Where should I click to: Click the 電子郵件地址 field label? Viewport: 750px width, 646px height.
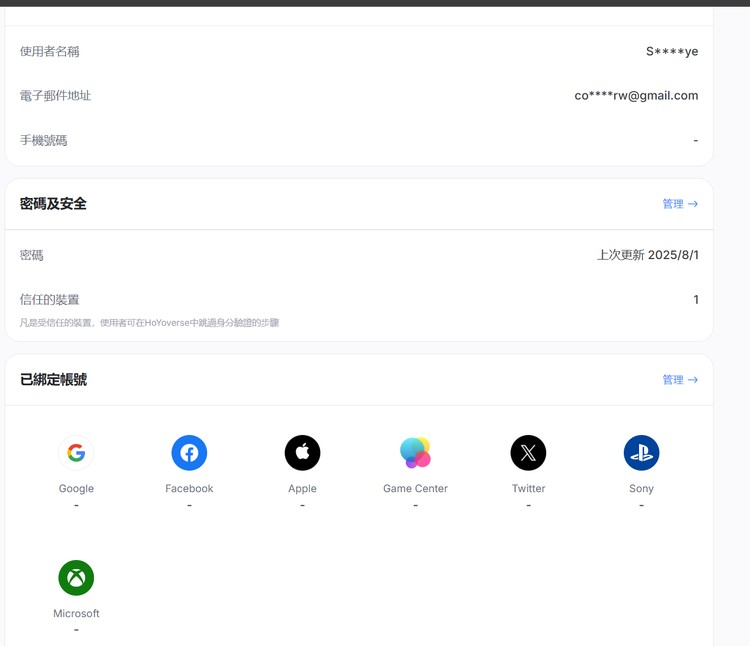(56, 96)
